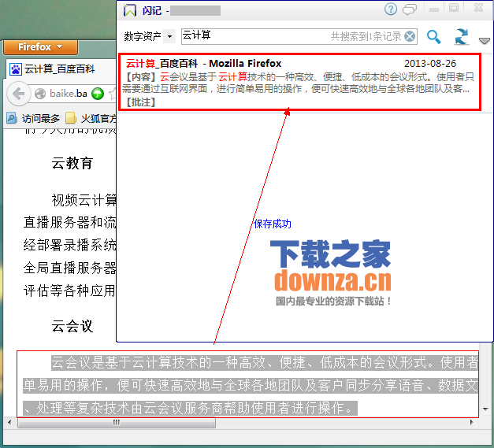Click the Firefox back arrow button
The width and height of the screenshot is (494, 448).
tap(18, 94)
